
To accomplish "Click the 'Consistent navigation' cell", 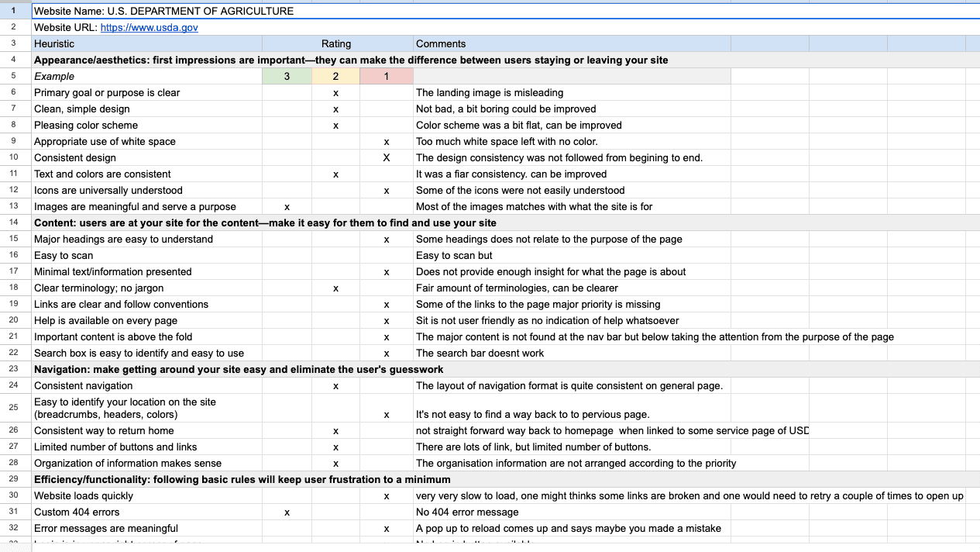I will [146, 385].
